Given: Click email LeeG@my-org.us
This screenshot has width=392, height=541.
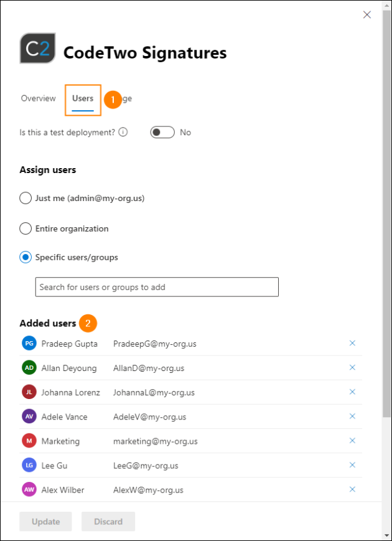Looking at the screenshot, I should (x=146, y=466).
